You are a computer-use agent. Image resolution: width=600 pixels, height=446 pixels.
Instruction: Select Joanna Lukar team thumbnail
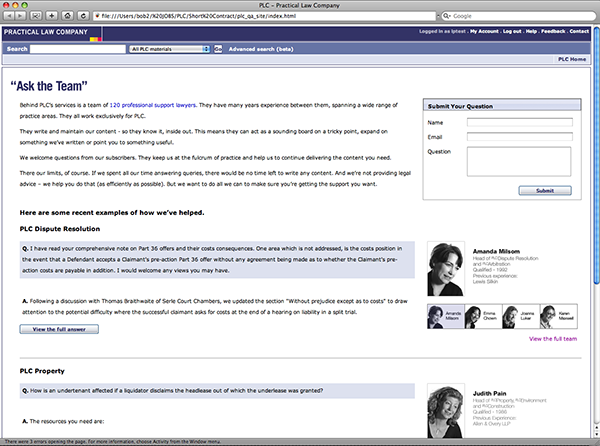point(520,316)
